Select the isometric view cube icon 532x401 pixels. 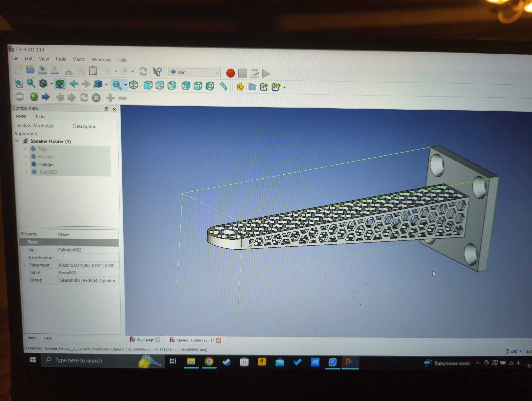[134, 85]
